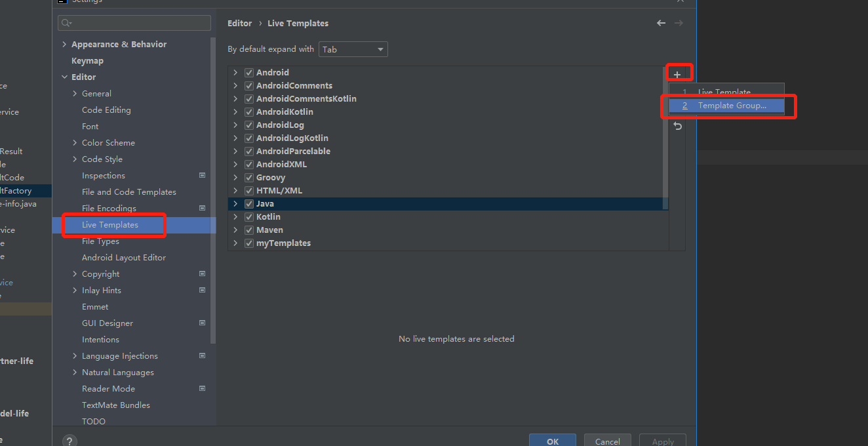Toggle the Kotlin group checkbox
Image resolution: width=868 pixels, height=446 pixels.
249,216
